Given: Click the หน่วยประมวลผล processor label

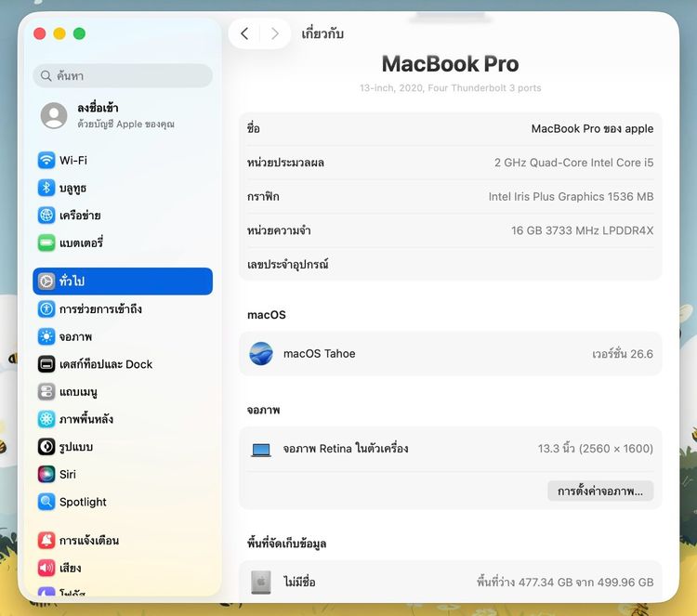Looking at the screenshot, I should (285, 163).
